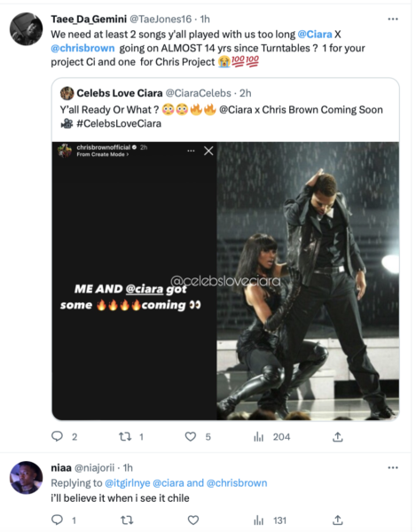416x532 pixels.
Task: Open more options for Taee_Da_Gemini's tweet
Action: (x=393, y=19)
